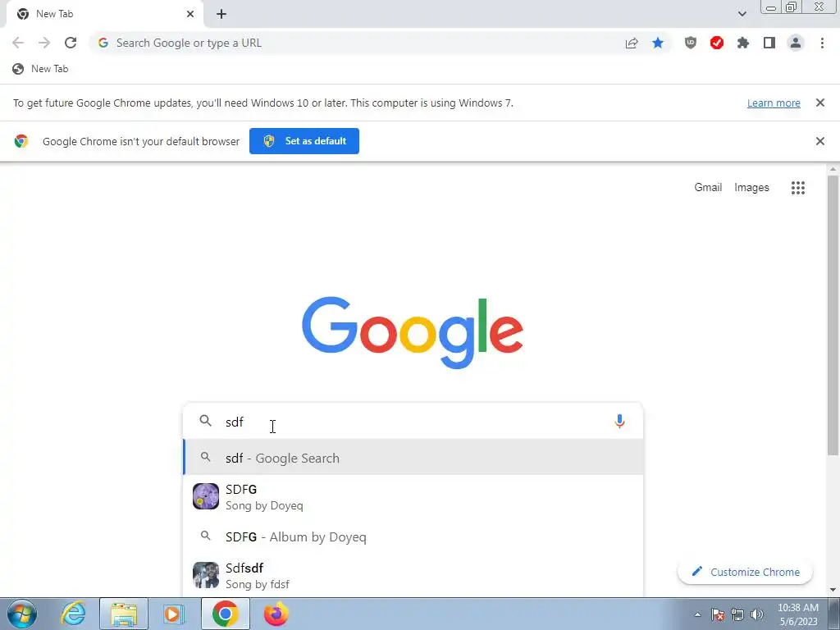This screenshot has width=840, height=630.
Task: Open the taskbar clock and date
Action: 797,614
